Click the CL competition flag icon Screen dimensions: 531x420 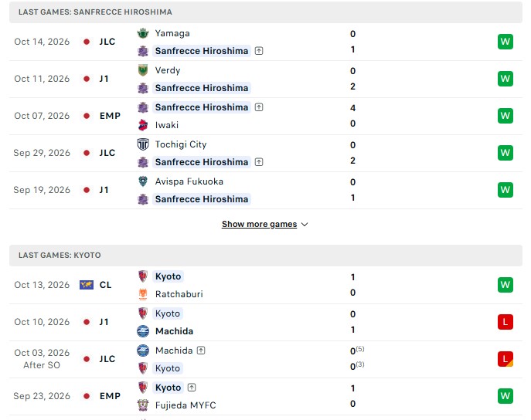[87, 285]
